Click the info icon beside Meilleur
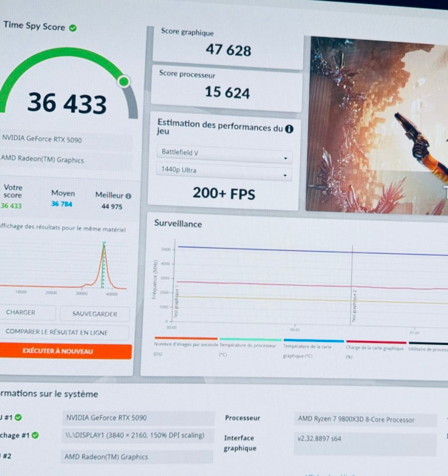The image size is (448, 476). (x=128, y=196)
